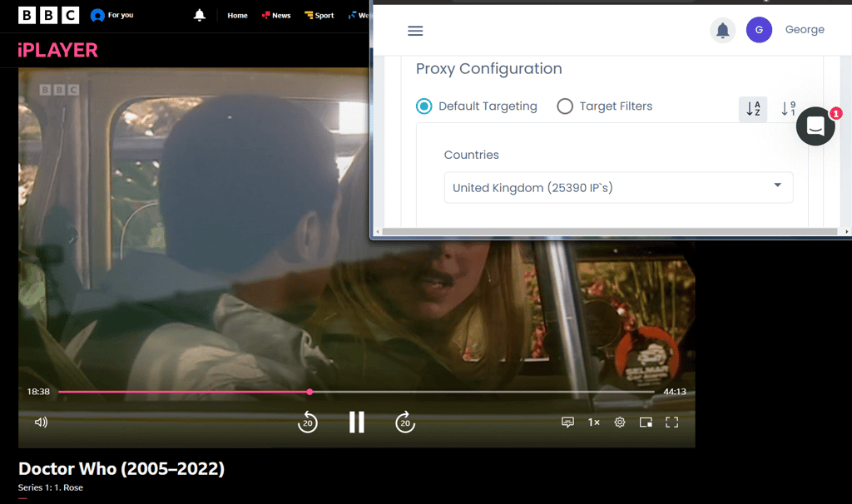Skip forward 20 seconds

(x=405, y=422)
